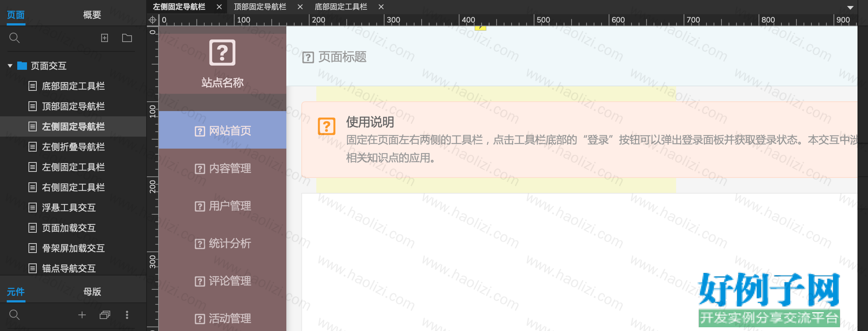Image resolution: width=868 pixels, height=331 pixels.
Task: Click the icon beside 统计分析
Action: (200, 244)
